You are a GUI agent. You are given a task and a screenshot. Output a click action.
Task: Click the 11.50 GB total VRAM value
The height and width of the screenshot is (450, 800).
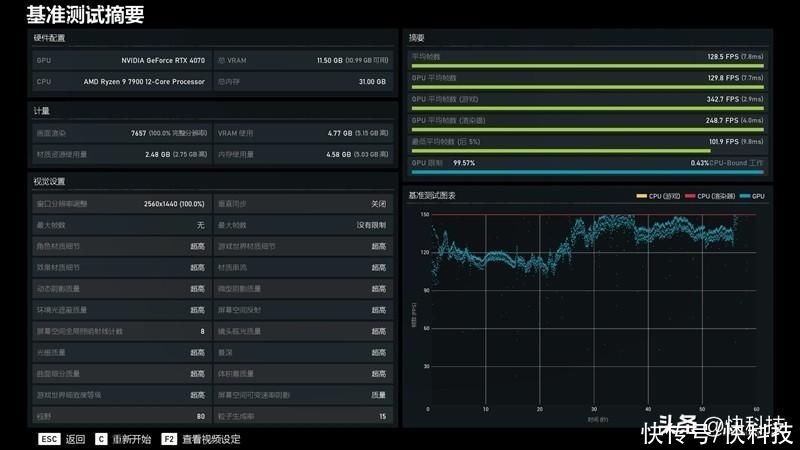tap(330, 60)
